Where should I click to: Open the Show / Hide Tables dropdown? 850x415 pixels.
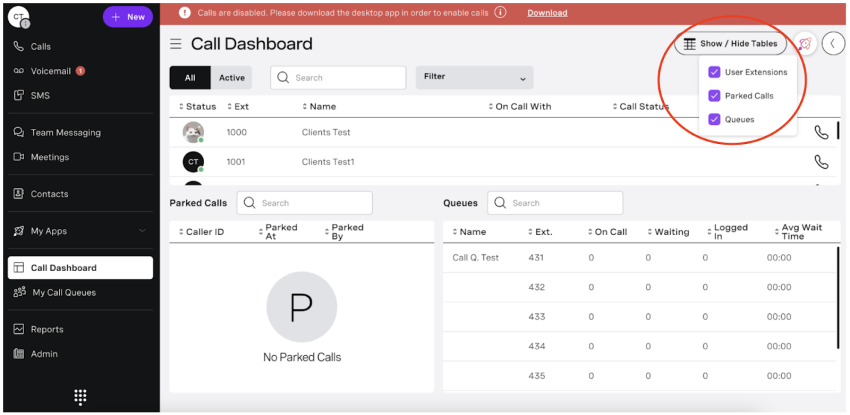[730, 44]
